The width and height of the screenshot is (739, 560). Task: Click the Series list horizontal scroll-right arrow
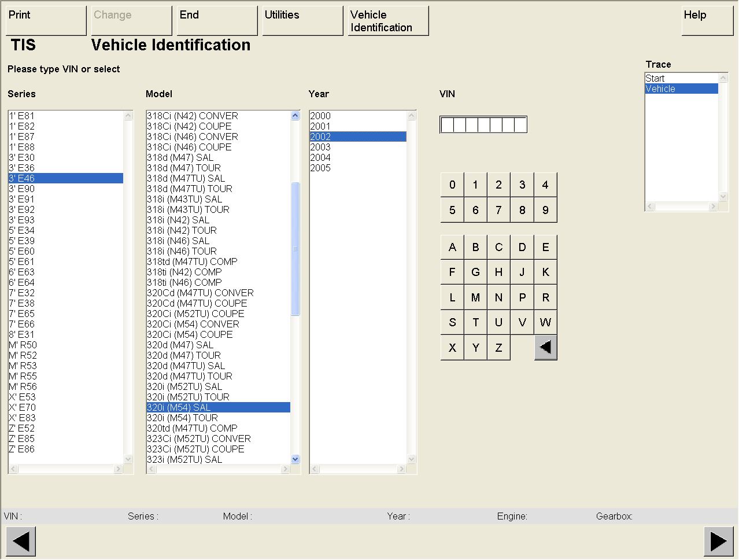coord(119,469)
